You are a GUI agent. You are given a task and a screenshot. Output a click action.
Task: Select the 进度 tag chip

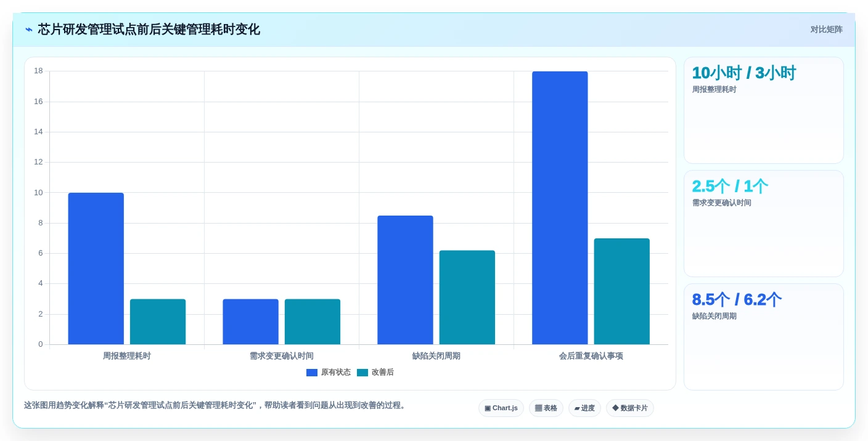pyautogui.click(x=584, y=408)
